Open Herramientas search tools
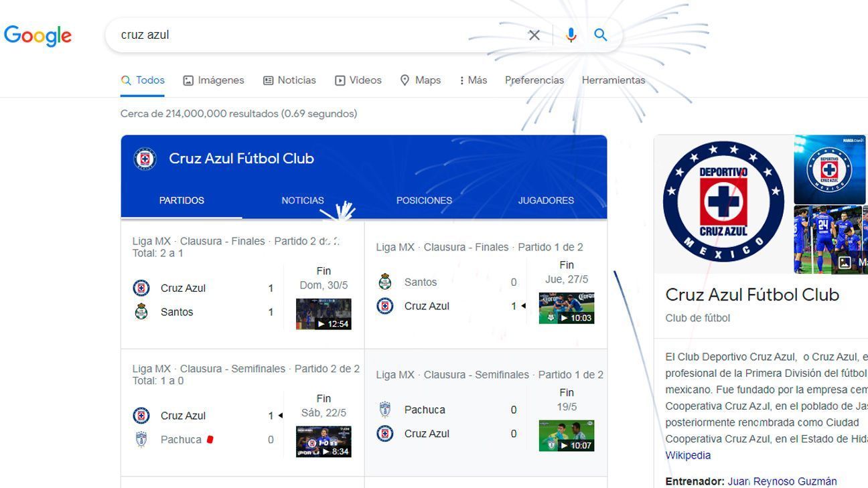The image size is (868, 488). pos(613,80)
